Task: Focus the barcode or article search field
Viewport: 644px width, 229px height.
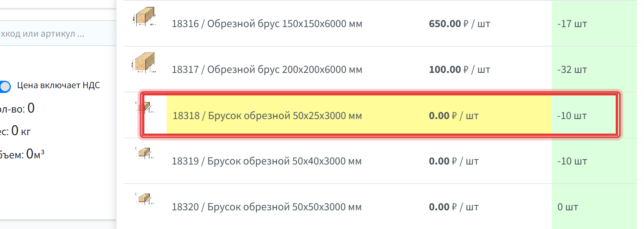Action: (58, 34)
